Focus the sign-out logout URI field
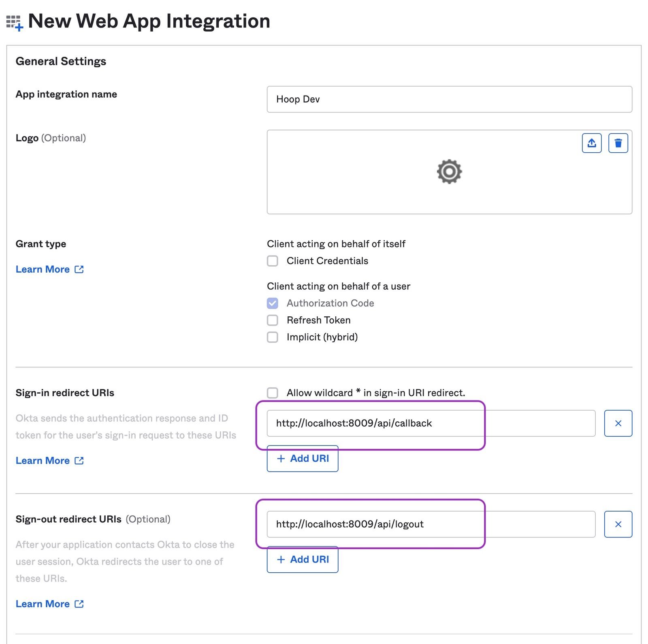 (x=431, y=524)
